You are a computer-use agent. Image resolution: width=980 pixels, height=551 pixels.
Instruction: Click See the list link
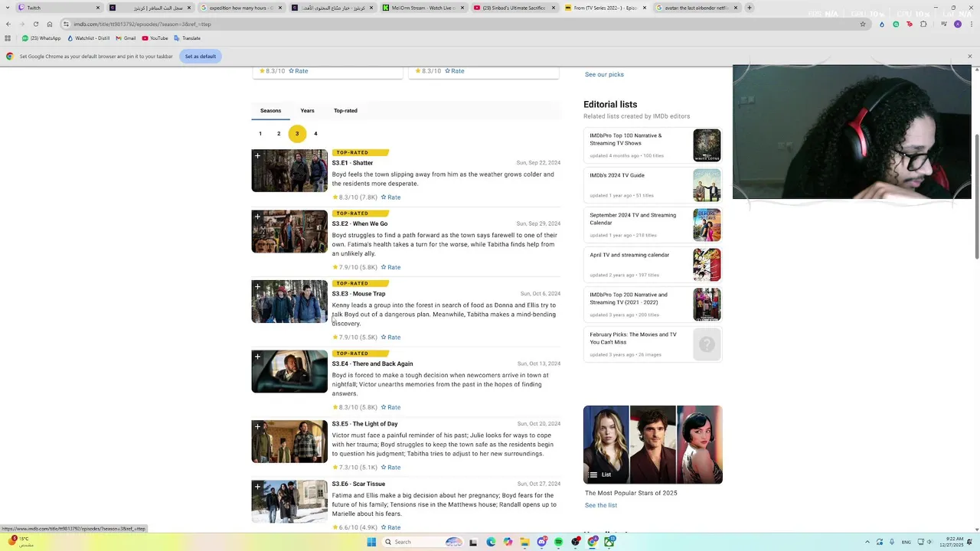point(601,505)
